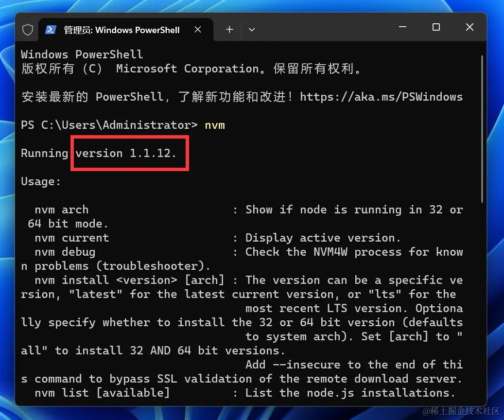504x420 pixels.
Task: Click the 'Windows PowerShell' header line
Action: click(82, 54)
